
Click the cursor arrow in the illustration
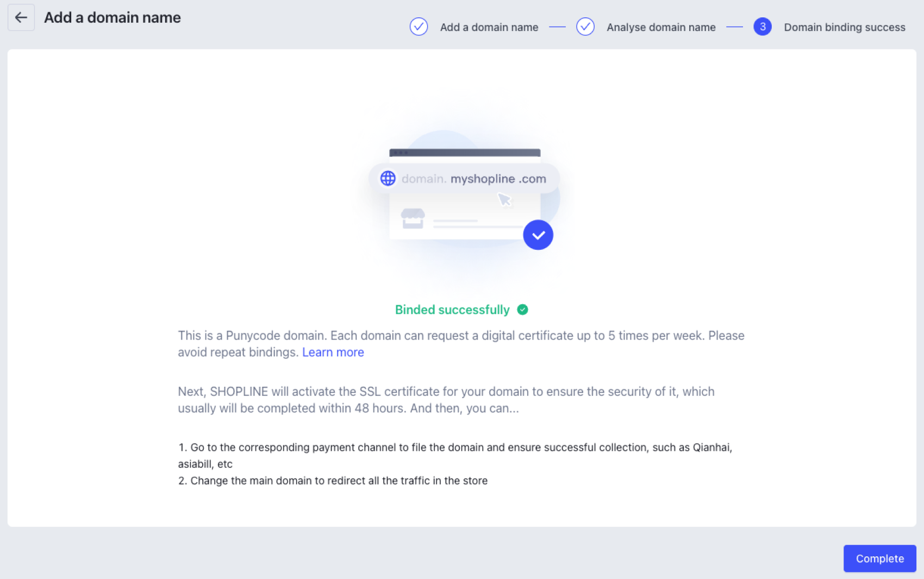tap(504, 200)
